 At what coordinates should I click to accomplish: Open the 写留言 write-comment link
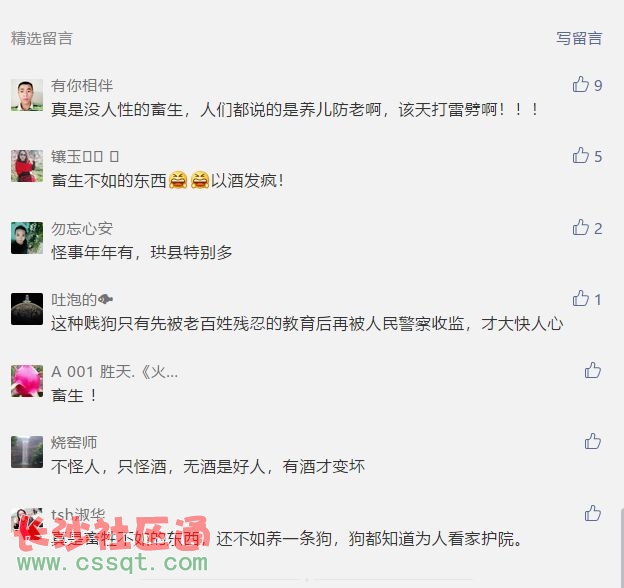click(x=579, y=39)
